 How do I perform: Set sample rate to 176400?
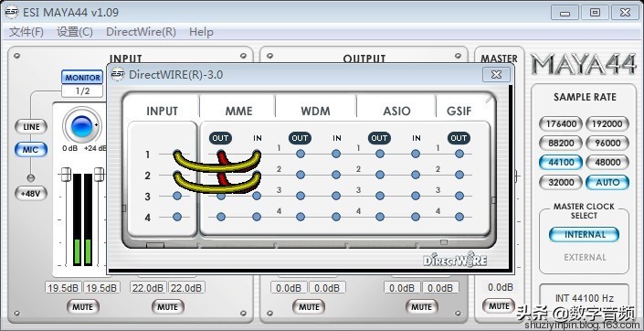[561, 123]
